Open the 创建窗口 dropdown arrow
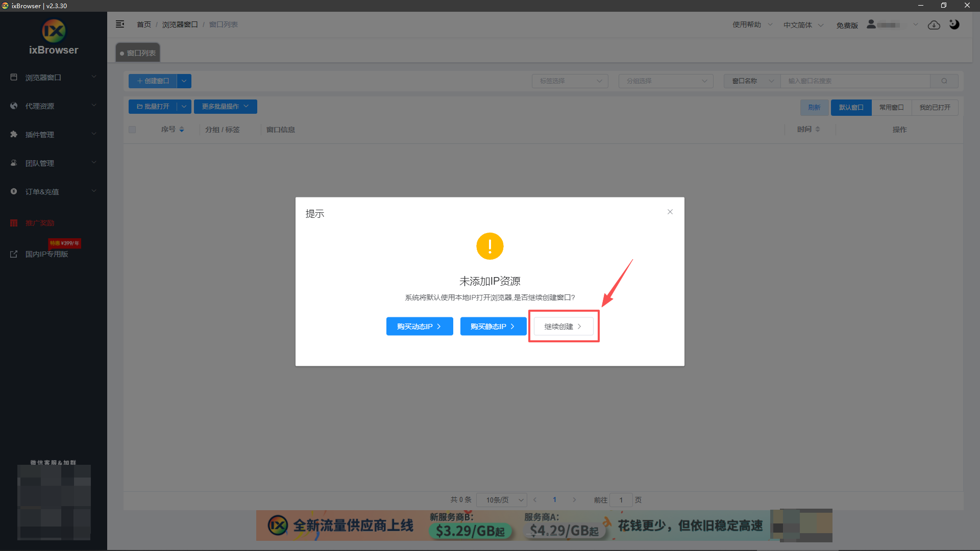Image resolution: width=980 pixels, height=551 pixels. tap(184, 81)
